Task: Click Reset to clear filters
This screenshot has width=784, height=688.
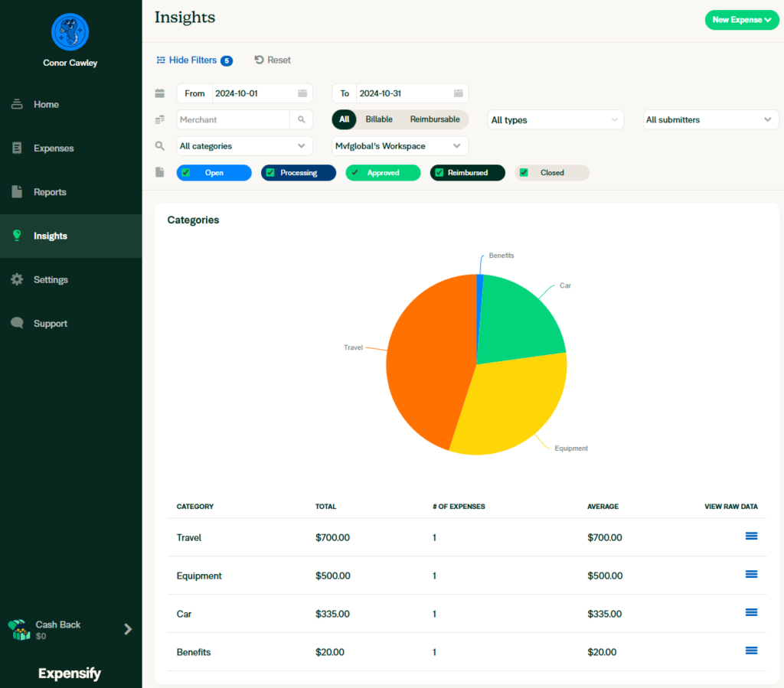Action: coord(272,60)
